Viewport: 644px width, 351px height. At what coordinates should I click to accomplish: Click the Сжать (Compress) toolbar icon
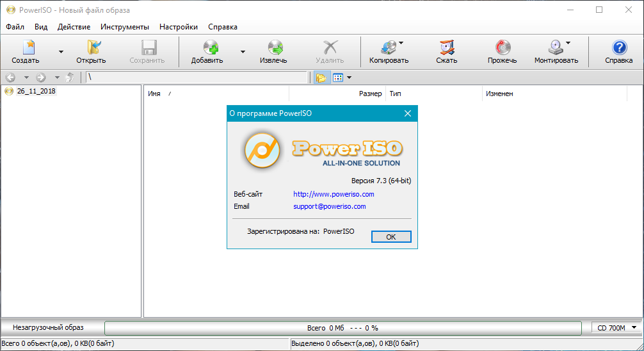446,47
